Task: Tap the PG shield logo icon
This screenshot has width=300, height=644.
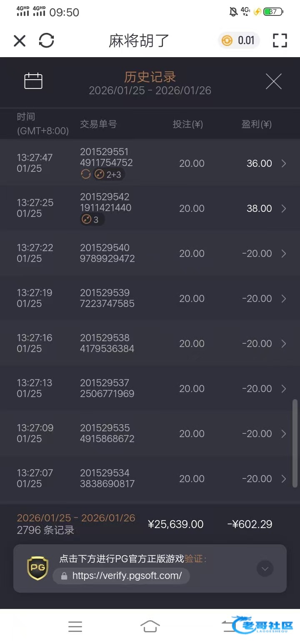Action: click(37, 568)
